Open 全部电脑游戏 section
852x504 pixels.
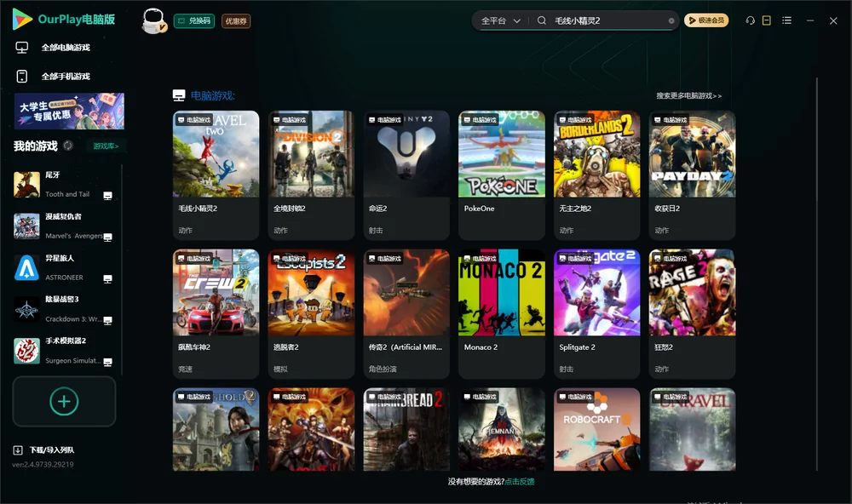(x=66, y=48)
